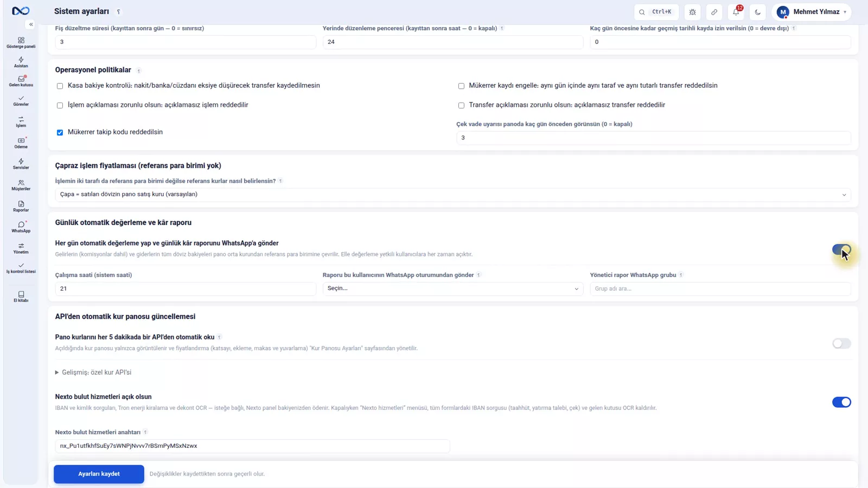This screenshot has height=488, width=868.
Task: Open the Raporlar reports page
Action: tap(21, 207)
